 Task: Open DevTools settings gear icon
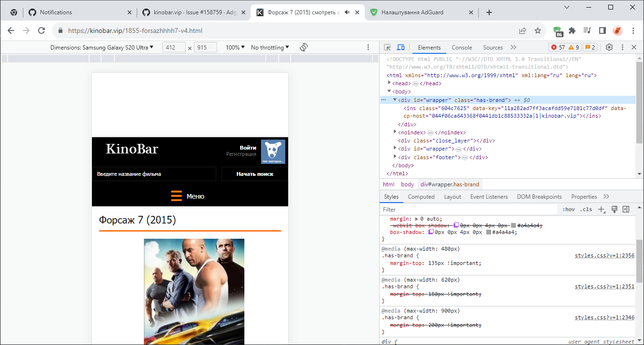click(x=609, y=47)
